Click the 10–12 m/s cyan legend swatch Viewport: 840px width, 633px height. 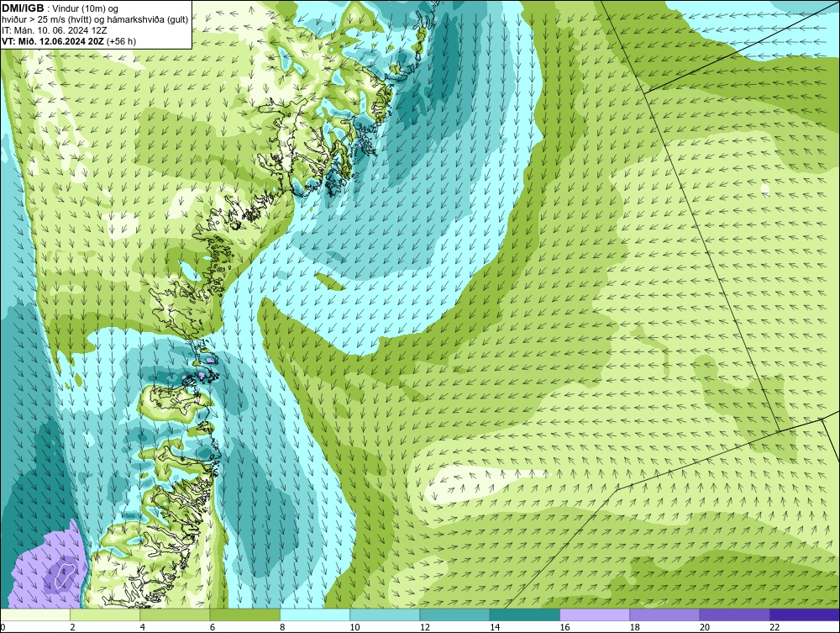385,615
